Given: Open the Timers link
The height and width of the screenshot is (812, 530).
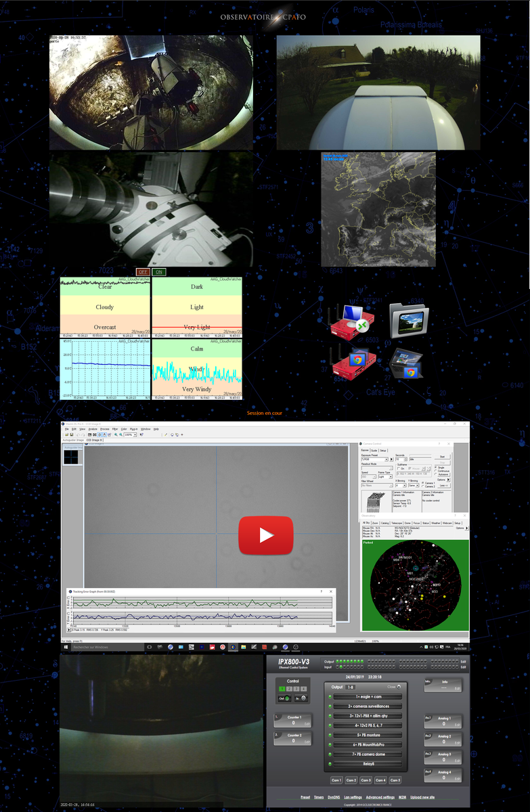Looking at the screenshot, I should [319, 797].
